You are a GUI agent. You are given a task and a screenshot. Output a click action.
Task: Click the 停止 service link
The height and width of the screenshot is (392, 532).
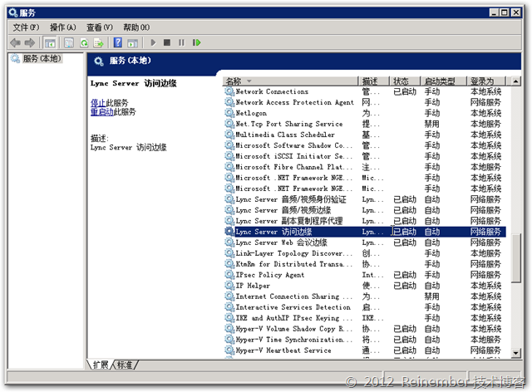(x=98, y=102)
